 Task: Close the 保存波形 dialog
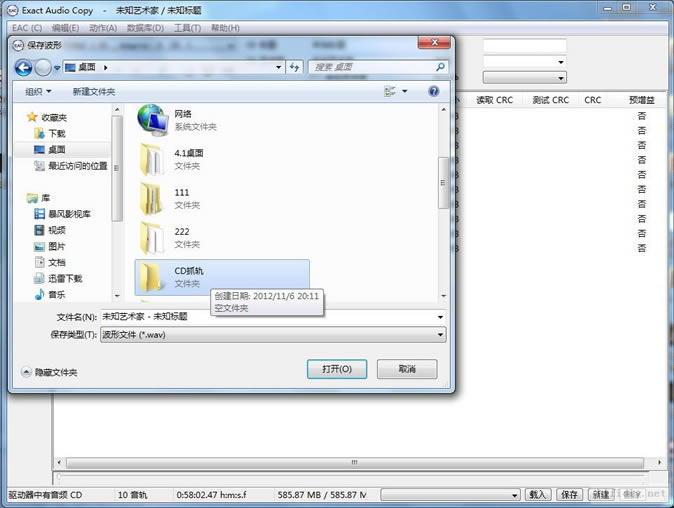coord(434,42)
